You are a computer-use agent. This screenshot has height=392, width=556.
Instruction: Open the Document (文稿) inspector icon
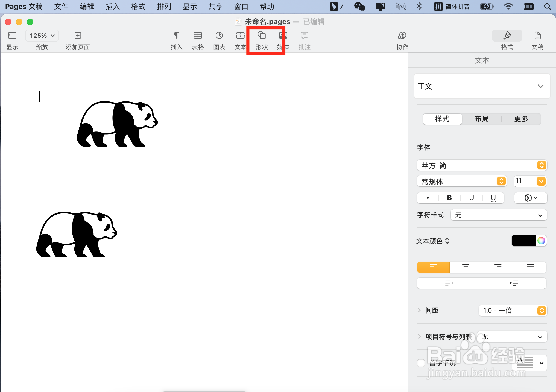537,36
